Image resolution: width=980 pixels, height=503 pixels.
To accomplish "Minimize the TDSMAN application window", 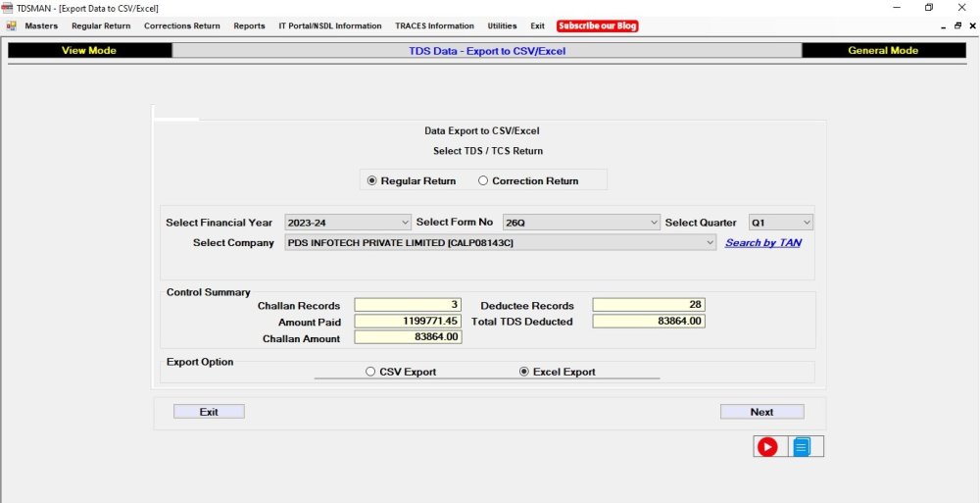I will click(x=897, y=8).
